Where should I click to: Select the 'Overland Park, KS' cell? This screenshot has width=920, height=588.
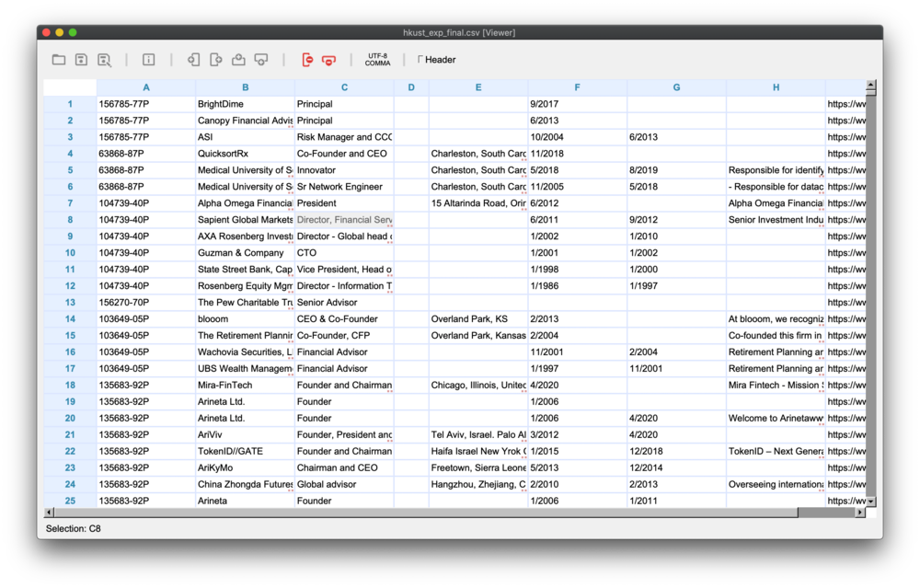pyautogui.click(x=478, y=318)
